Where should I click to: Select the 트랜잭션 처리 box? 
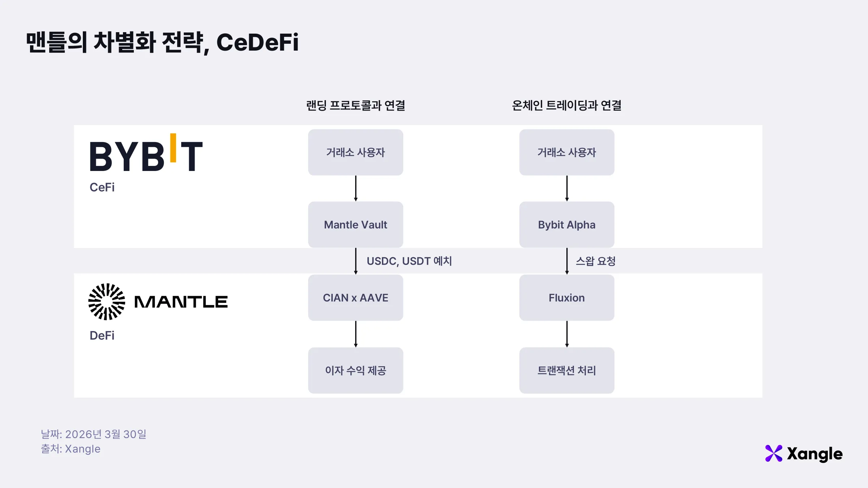point(566,370)
